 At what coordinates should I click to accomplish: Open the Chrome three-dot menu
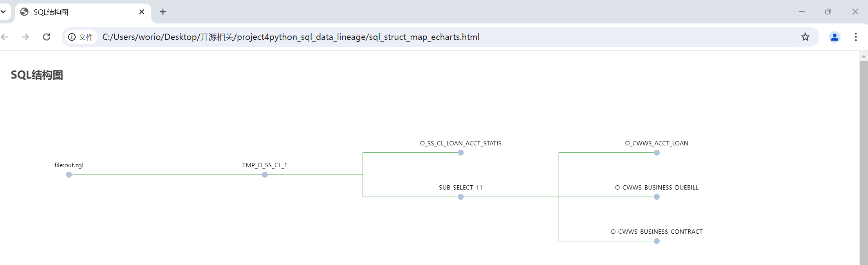point(855,37)
